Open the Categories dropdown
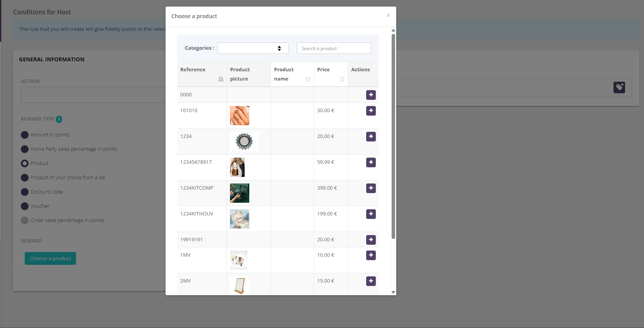This screenshot has width=644, height=328. click(x=253, y=48)
